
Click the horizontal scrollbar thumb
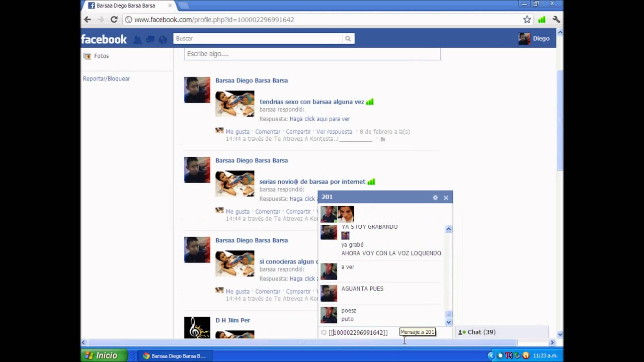coord(303,343)
